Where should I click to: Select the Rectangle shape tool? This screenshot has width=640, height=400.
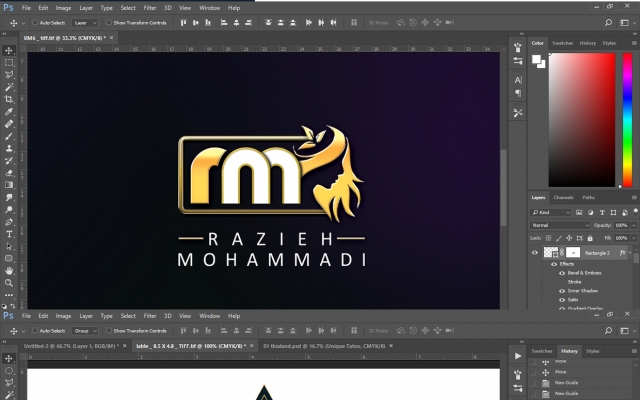tap(9, 258)
